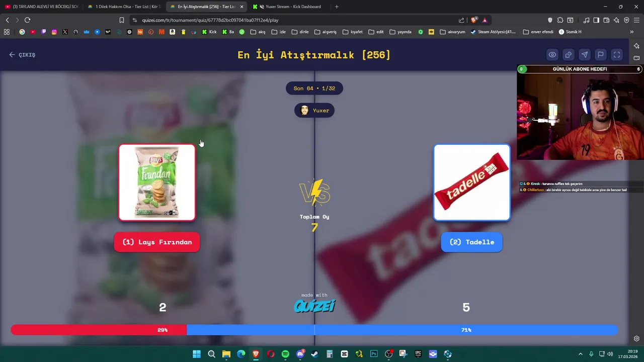Vote for (2) Tadelle button
The width and height of the screenshot is (644, 362).
pos(472,242)
